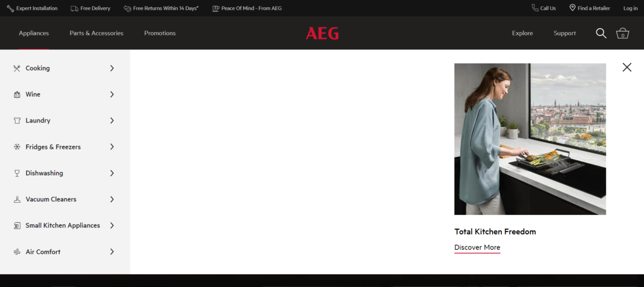Open the shopping basket icon
This screenshot has height=287, width=644.
(x=622, y=33)
